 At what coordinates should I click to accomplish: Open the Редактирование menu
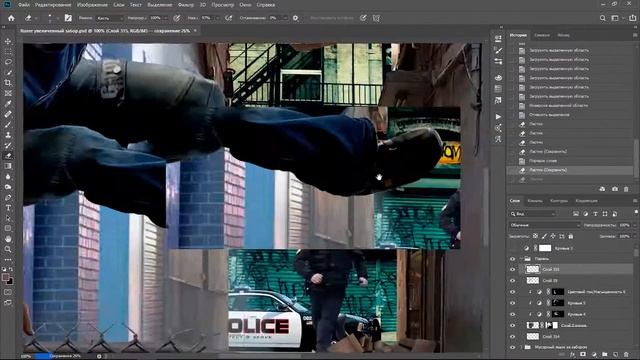coord(53,5)
